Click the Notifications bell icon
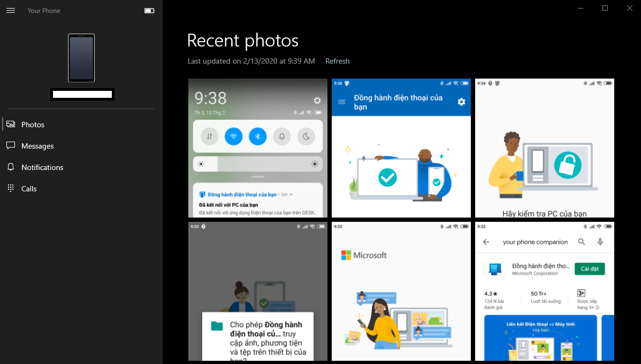The width and height of the screenshot is (641, 364). [x=11, y=167]
